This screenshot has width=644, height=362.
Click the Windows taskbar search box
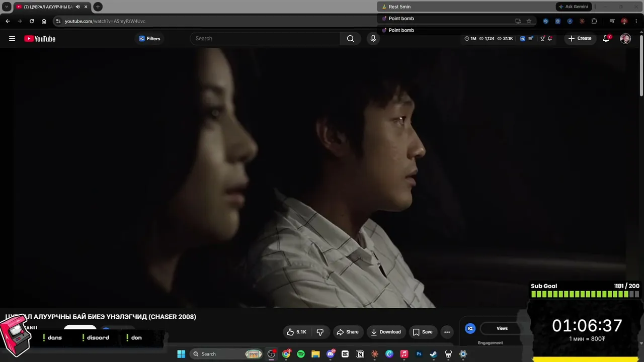[227, 354]
